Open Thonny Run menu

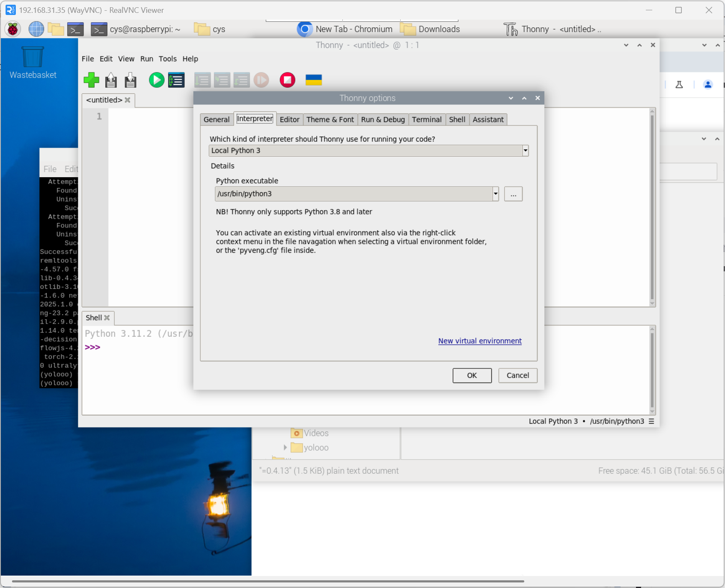click(x=147, y=59)
